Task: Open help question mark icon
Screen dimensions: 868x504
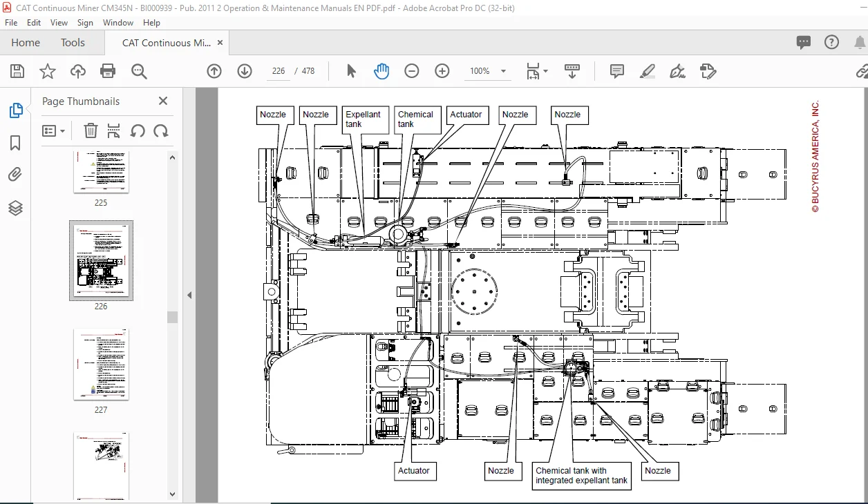Action: [x=832, y=42]
